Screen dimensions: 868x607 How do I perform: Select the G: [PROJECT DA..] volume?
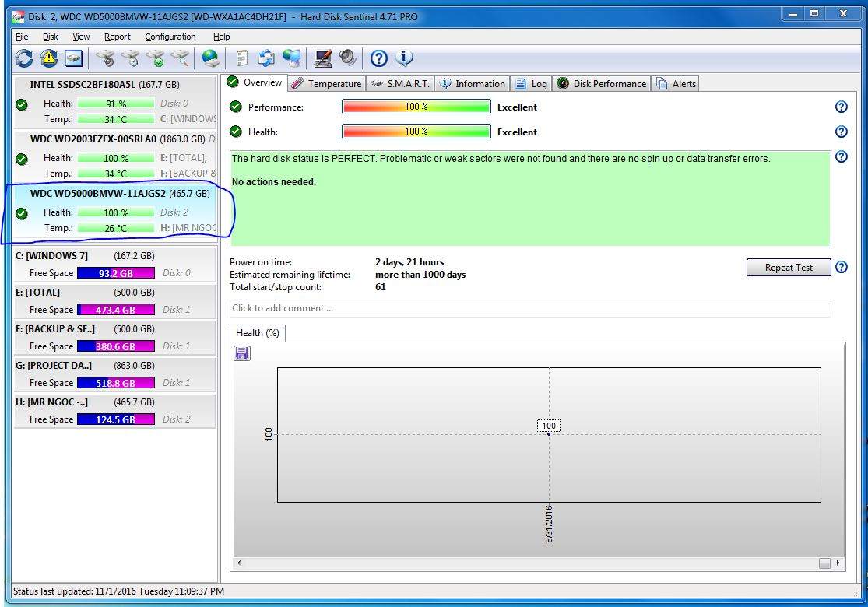click(114, 374)
